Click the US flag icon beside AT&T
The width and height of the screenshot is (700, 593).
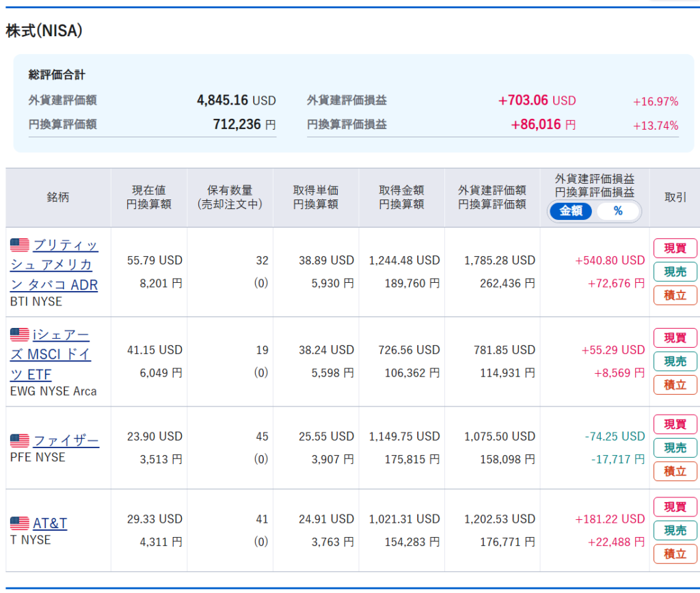point(19,523)
